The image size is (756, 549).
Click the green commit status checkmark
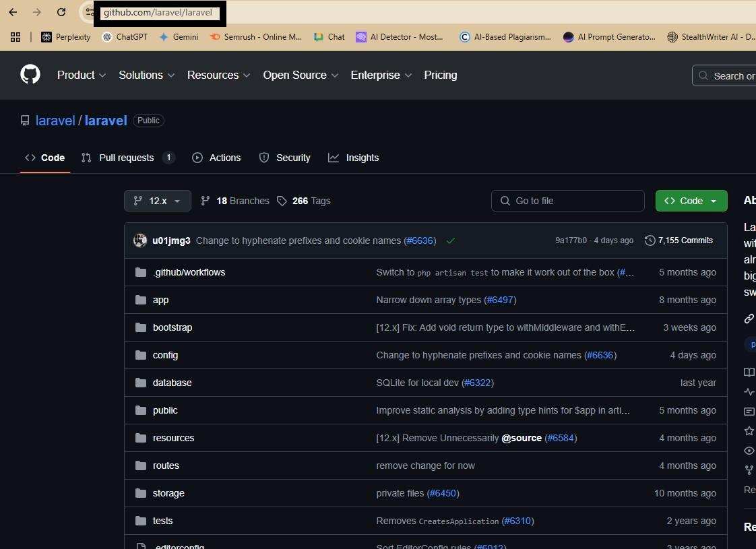click(451, 240)
